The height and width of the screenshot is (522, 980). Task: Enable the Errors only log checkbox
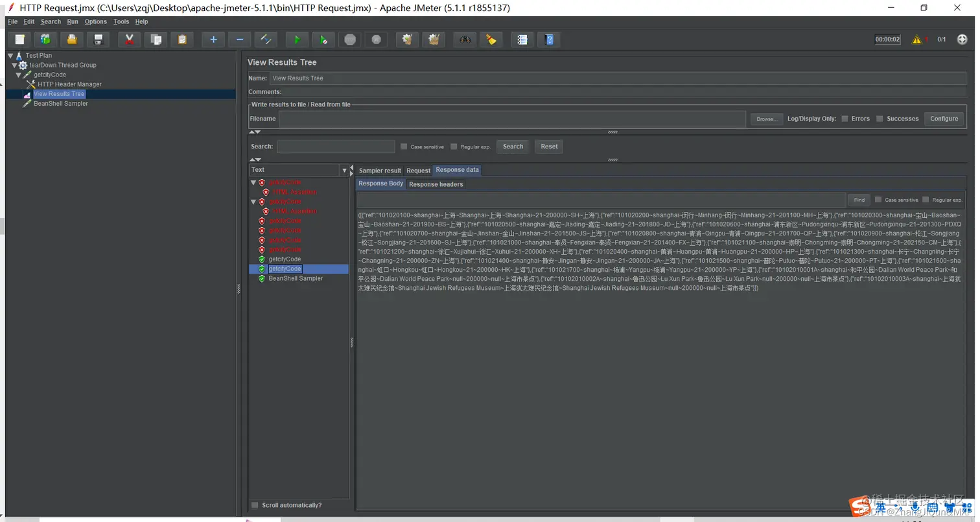coord(845,119)
